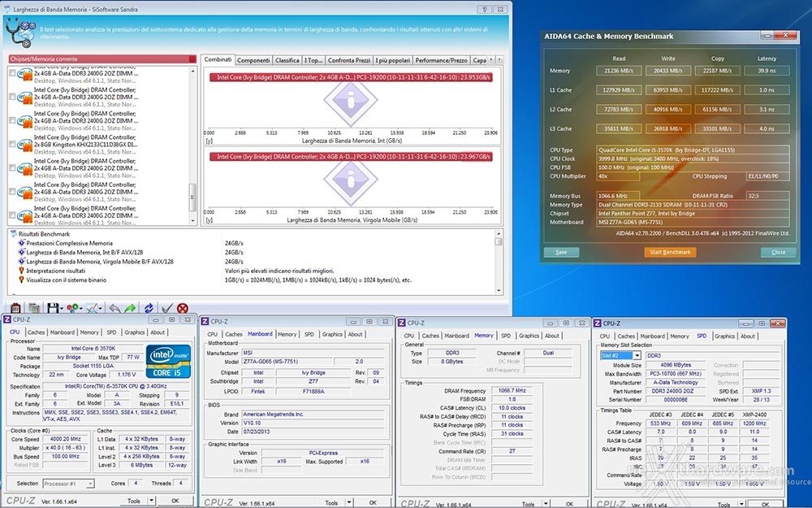
Task: Click the scroll-down arrow of the Risultati Benchmark pane
Action: [499, 291]
